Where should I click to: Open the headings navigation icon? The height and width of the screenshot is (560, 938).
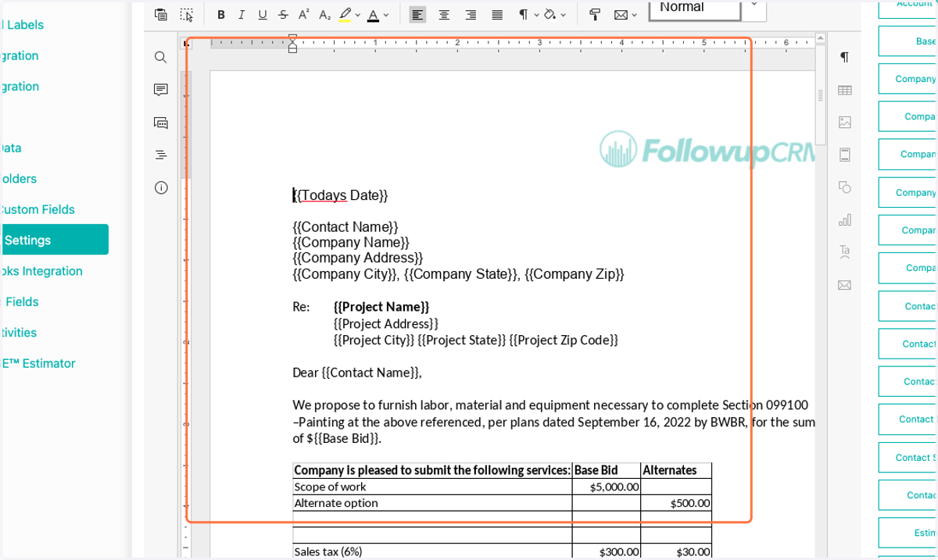click(161, 155)
